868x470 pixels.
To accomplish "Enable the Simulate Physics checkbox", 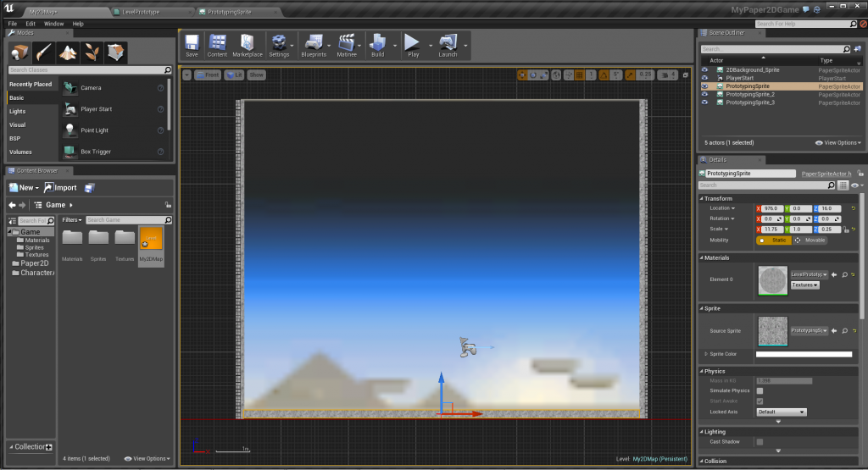I will click(759, 391).
